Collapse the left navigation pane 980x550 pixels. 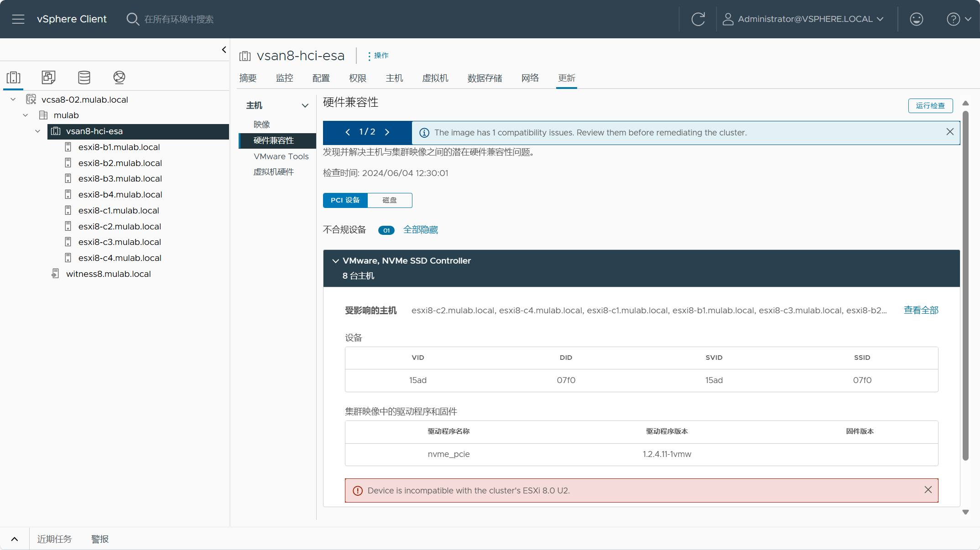pos(224,50)
